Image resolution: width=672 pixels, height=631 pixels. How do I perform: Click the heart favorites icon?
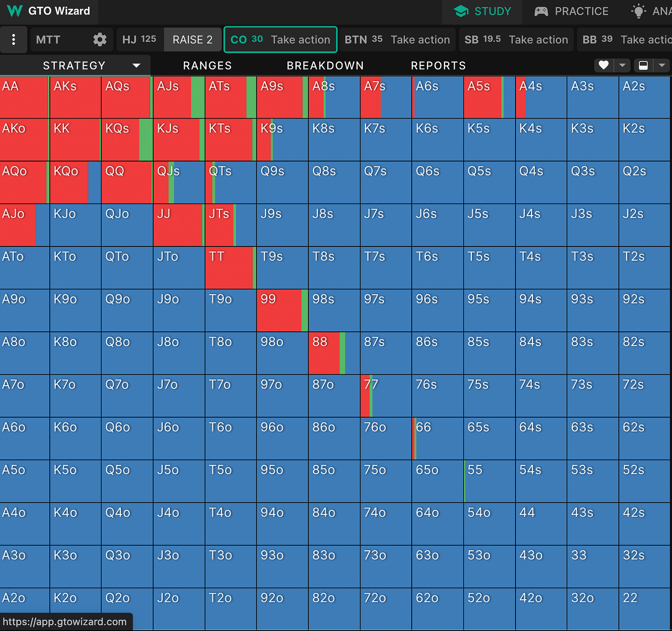(603, 66)
